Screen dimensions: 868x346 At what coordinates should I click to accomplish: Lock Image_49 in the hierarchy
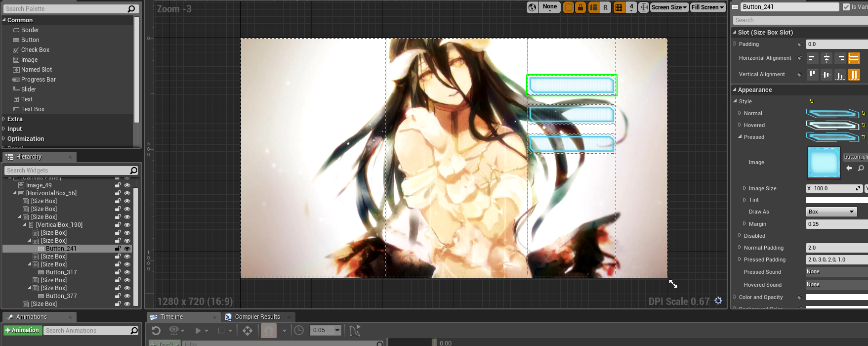point(118,185)
